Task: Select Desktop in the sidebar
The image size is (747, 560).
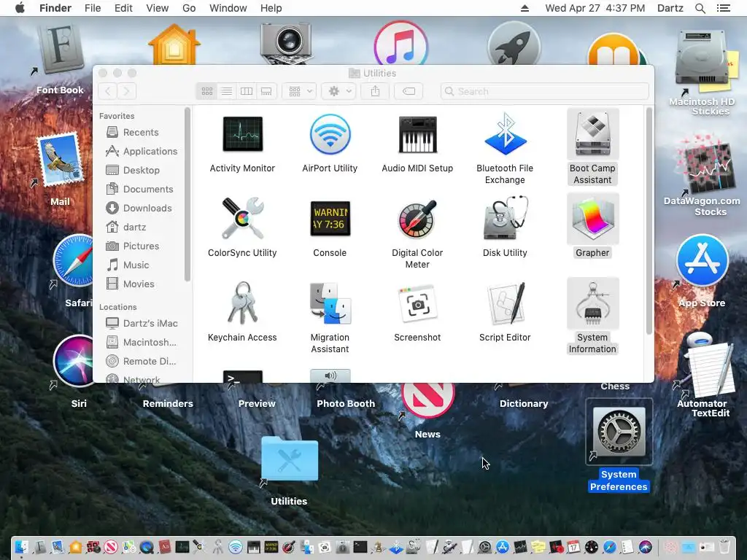Action: tap(133, 170)
